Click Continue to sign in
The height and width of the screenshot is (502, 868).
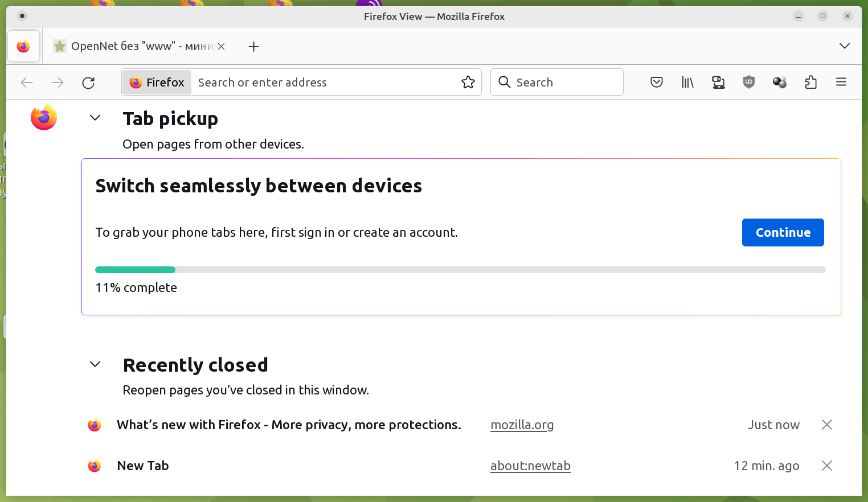pos(783,232)
